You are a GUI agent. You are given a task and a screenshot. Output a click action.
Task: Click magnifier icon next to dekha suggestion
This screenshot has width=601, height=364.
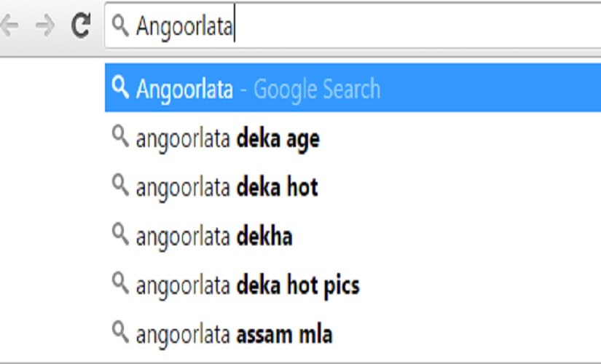coord(120,234)
